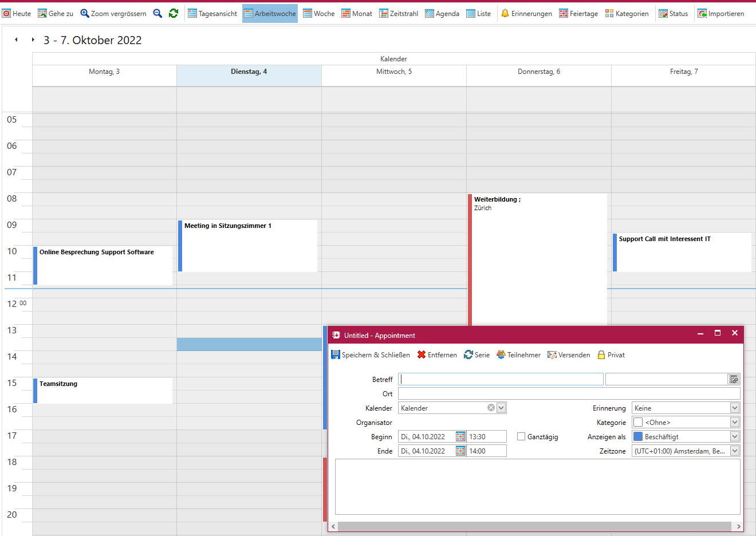This screenshot has height=536, width=756.
Task: Click the blue Beschäftigt color swatch
Action: coord(638,436)
